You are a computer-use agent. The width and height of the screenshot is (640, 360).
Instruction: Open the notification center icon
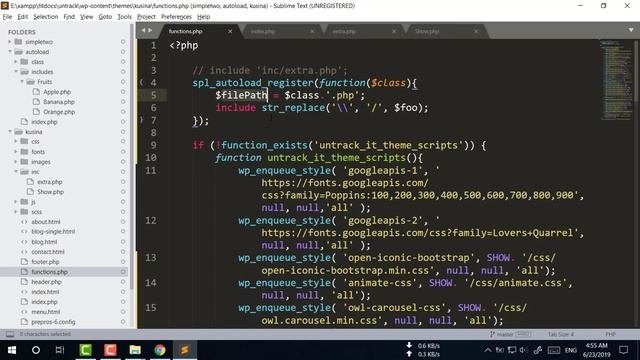pos(624,350)
